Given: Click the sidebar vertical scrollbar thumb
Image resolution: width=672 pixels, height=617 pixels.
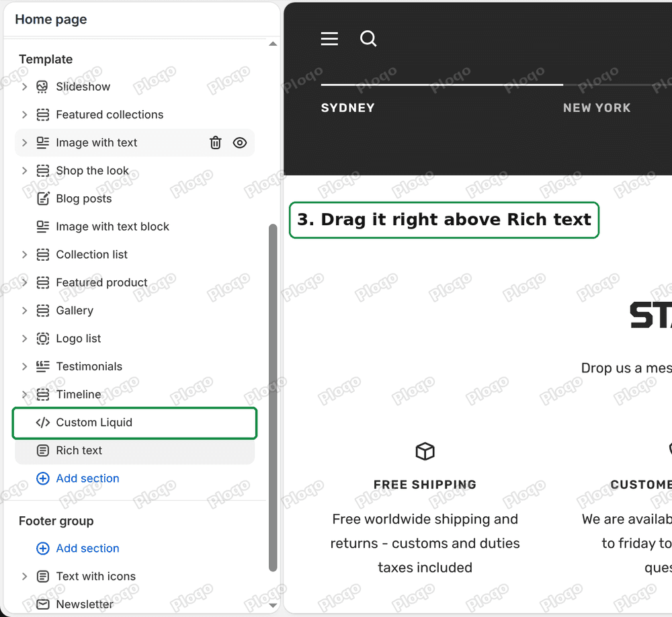Looking at the screenshot, I should click(x=273, y=397).
